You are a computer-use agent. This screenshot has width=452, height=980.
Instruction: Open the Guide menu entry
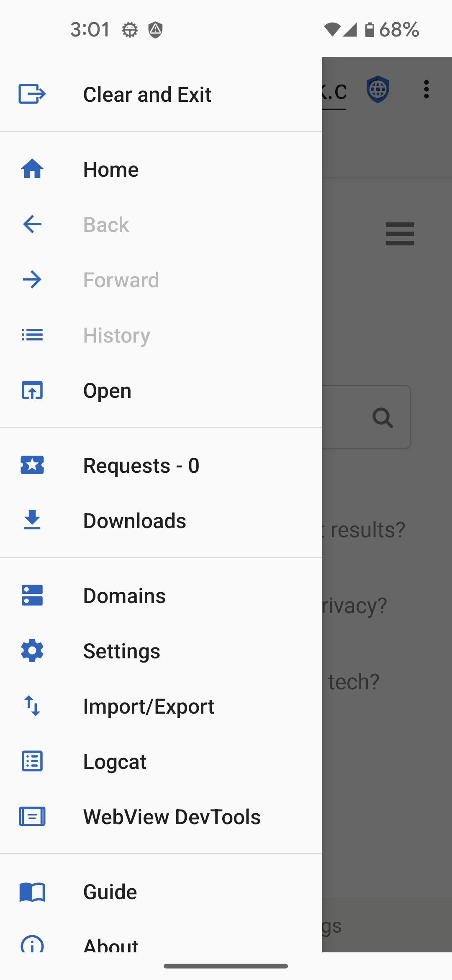[x=110, y=892]
